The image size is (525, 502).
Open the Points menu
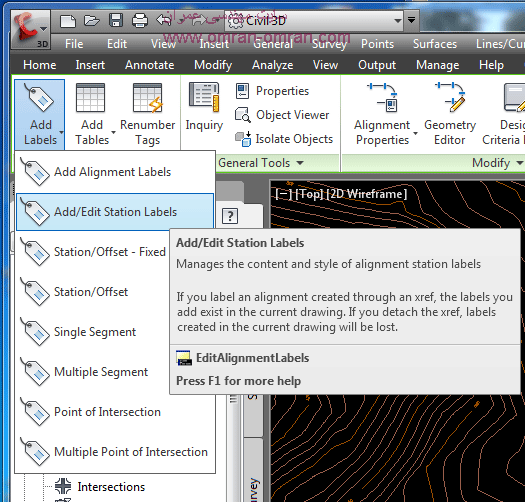click(377, 44)
